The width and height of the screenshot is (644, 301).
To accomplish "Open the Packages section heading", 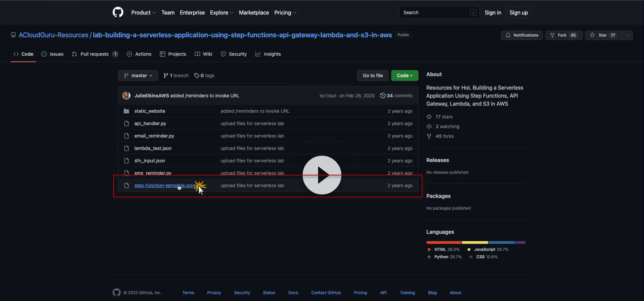I will pos(438,196).
